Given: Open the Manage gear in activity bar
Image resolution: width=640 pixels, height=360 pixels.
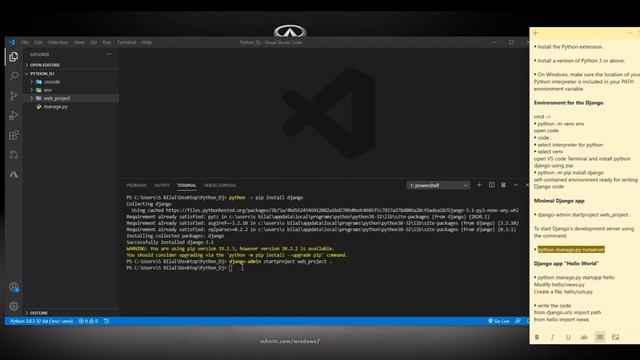Looking at the screenshot, I should (14, 306).
